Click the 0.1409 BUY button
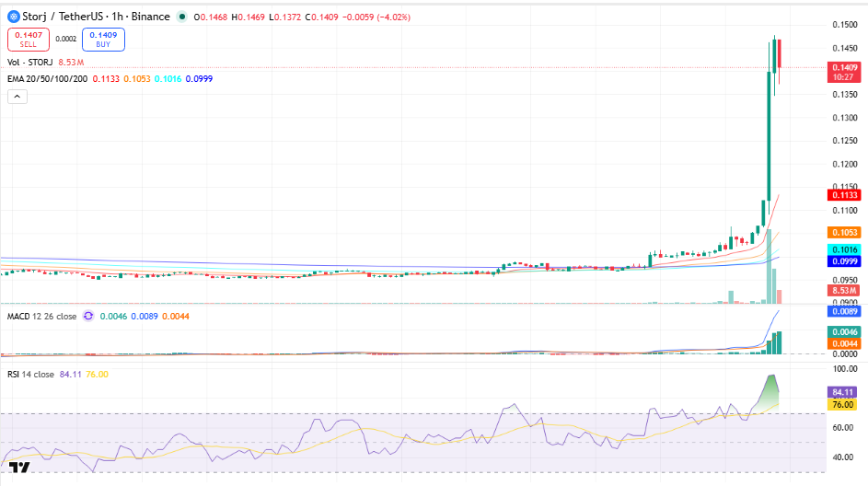The height and width of the screenshot is (486, 868). [103, 40]
